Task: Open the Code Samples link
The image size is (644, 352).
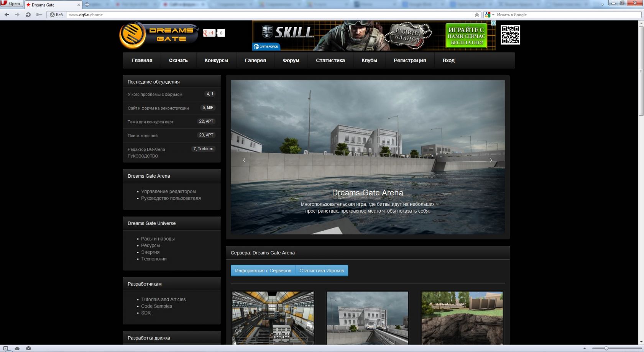Action: point(156,306)
